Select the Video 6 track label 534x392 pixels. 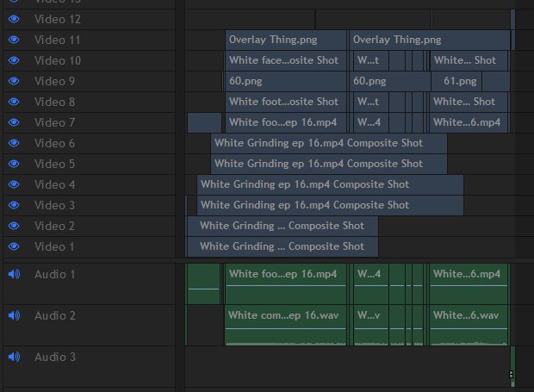pos(54,143)
